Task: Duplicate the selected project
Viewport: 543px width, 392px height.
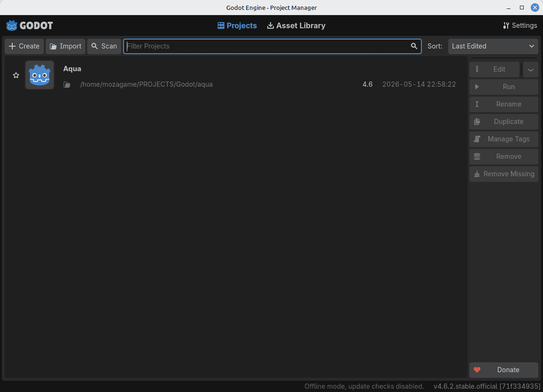Action: pos(504,122)
